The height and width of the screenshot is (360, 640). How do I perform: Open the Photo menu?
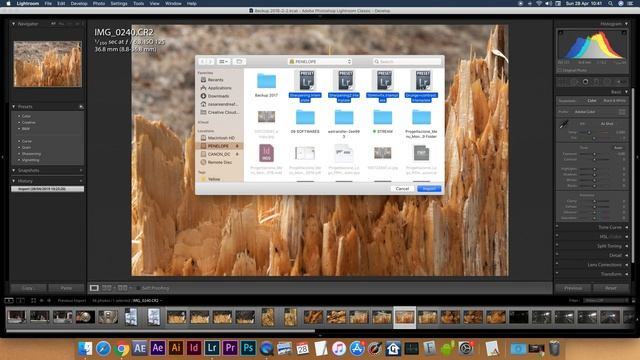99,3
